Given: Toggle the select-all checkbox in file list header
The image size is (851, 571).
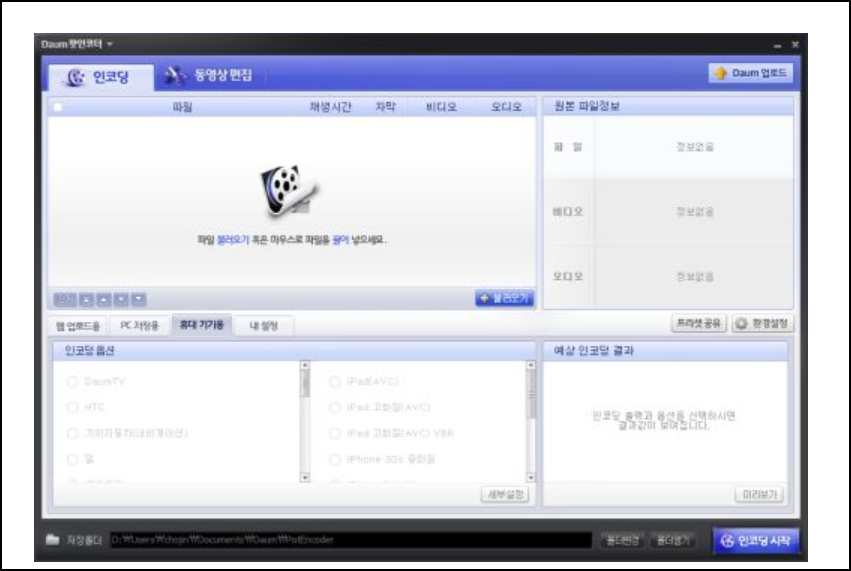Looking at the screenshot, I should 58,107.
